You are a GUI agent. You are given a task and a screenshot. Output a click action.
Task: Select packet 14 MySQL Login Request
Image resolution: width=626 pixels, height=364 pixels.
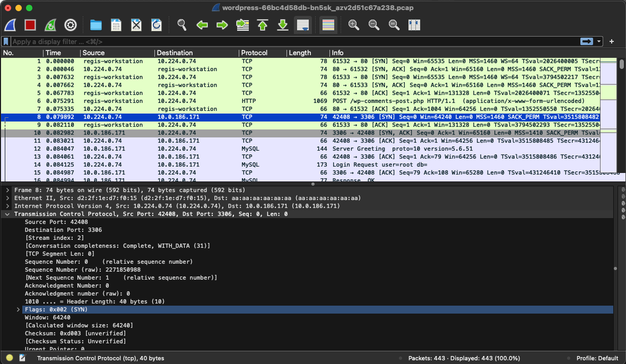point(300,164)
